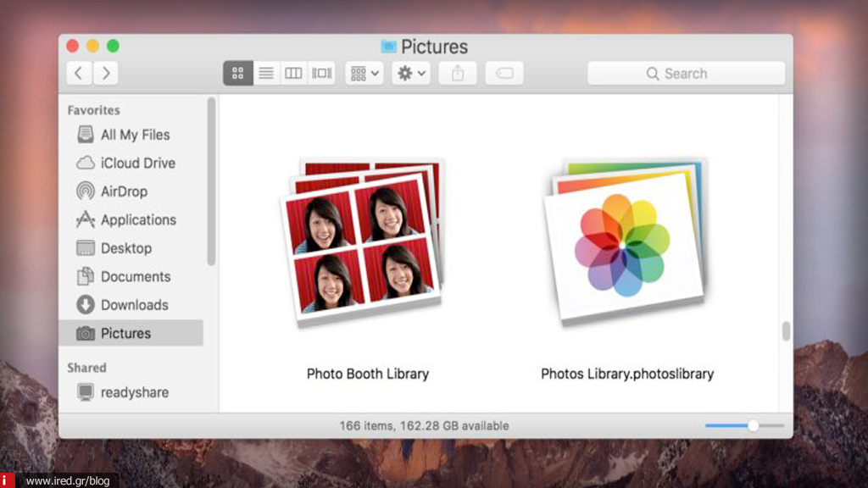
Task: Open the gear Action menu
Action: tap(411, 74)
